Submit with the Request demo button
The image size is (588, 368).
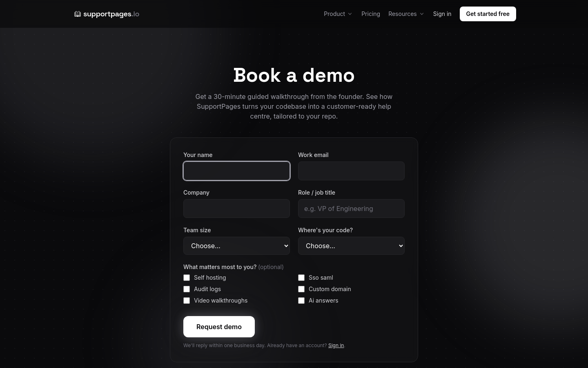[x=219, y=327]
